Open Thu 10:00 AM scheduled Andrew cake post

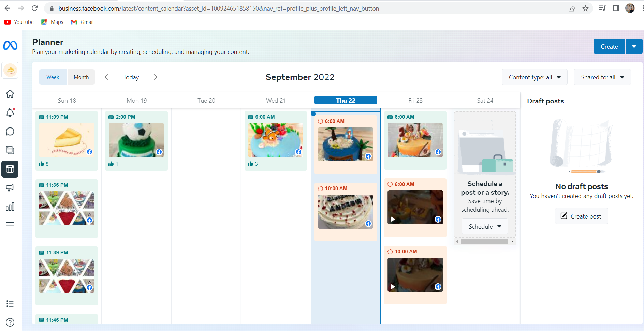346,212
